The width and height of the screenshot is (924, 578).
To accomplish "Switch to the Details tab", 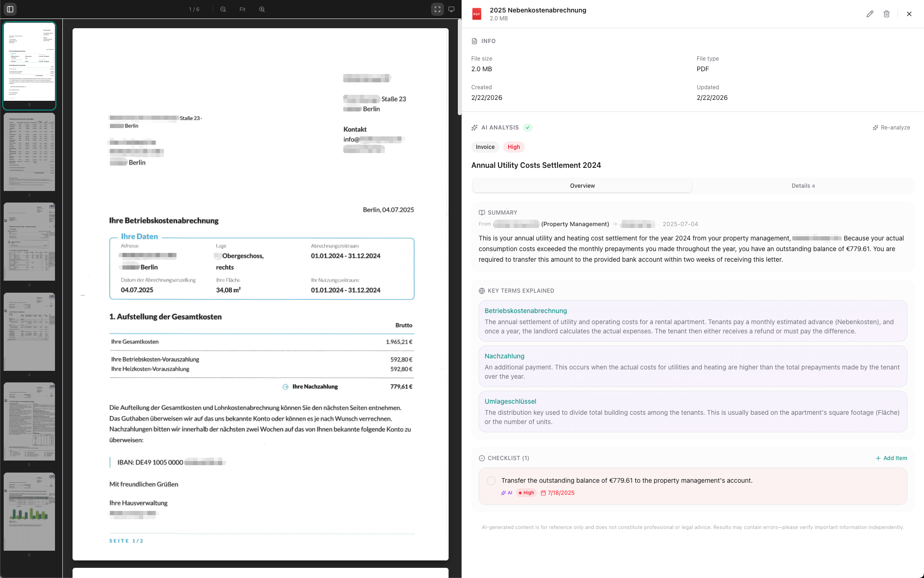I will point(803,186).
